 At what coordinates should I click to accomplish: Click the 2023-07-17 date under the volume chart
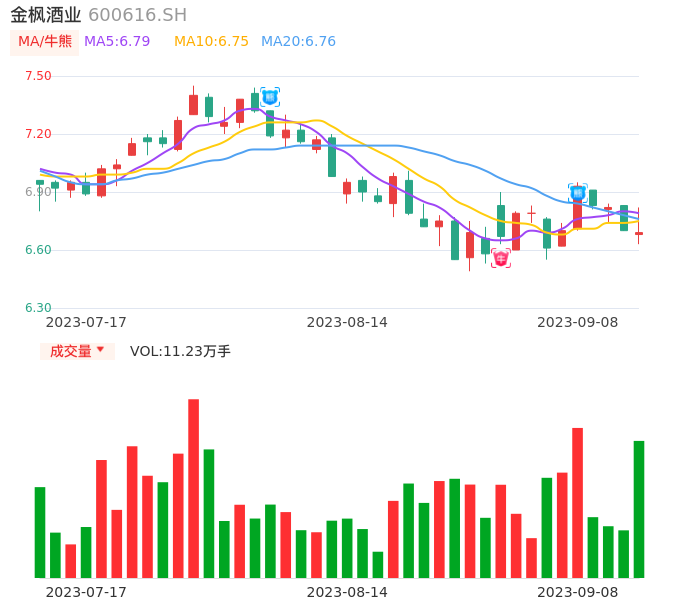pyautogui.click(x=86, y=592)
